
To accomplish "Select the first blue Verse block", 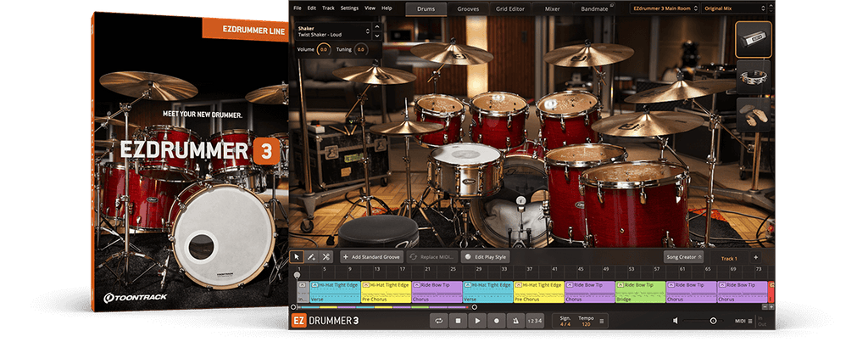I will [335, 292].
